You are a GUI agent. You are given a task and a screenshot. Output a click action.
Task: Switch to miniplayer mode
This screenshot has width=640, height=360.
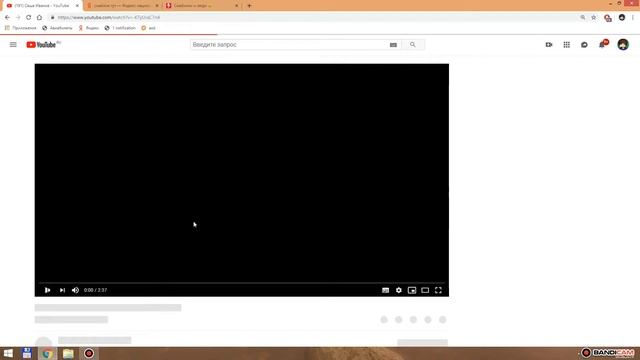pos(412,290)
